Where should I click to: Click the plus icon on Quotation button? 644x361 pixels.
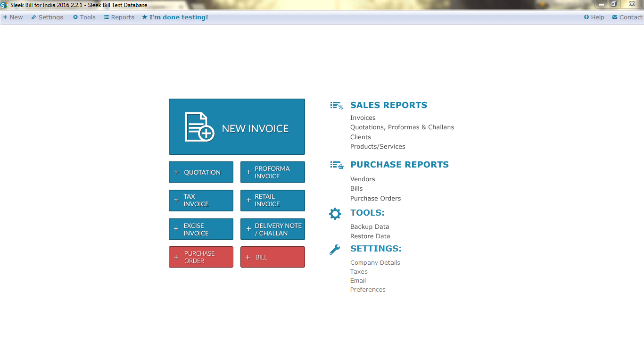[176, 172]
